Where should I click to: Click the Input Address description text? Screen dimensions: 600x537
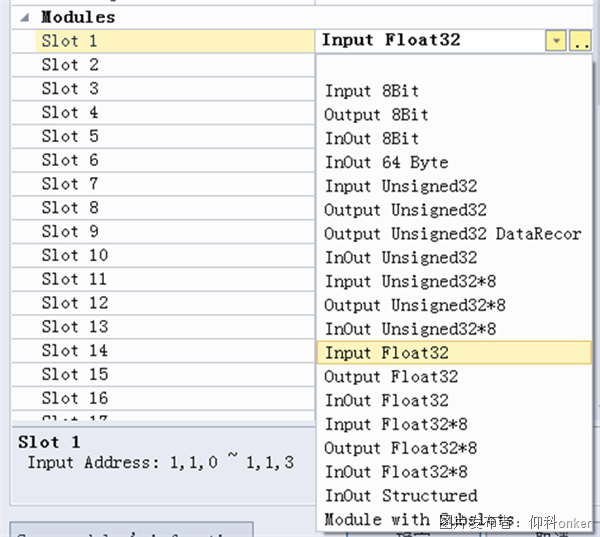pyautogui.click(x=160, y=462)
